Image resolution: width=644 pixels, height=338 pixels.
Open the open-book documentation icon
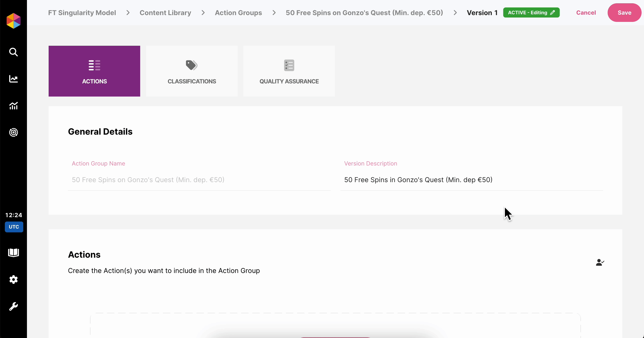14,253
